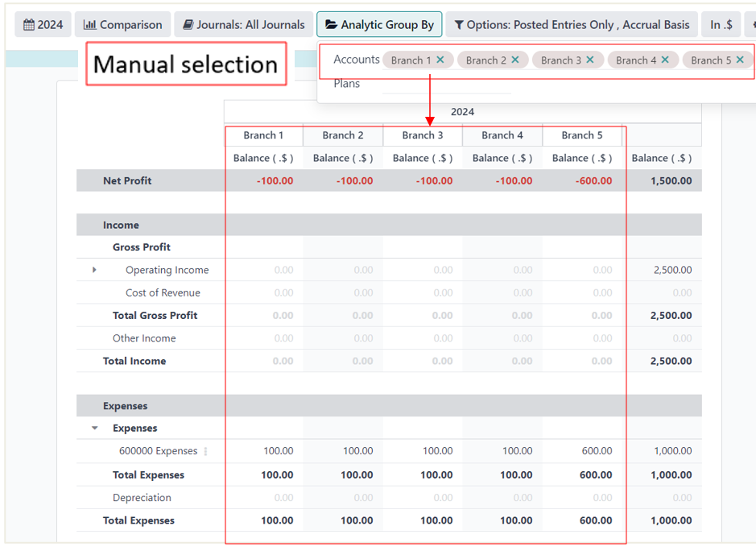756x551 pixels.
Task: Click the folder icon for Analytic Group By
Action: click(331, 25)
